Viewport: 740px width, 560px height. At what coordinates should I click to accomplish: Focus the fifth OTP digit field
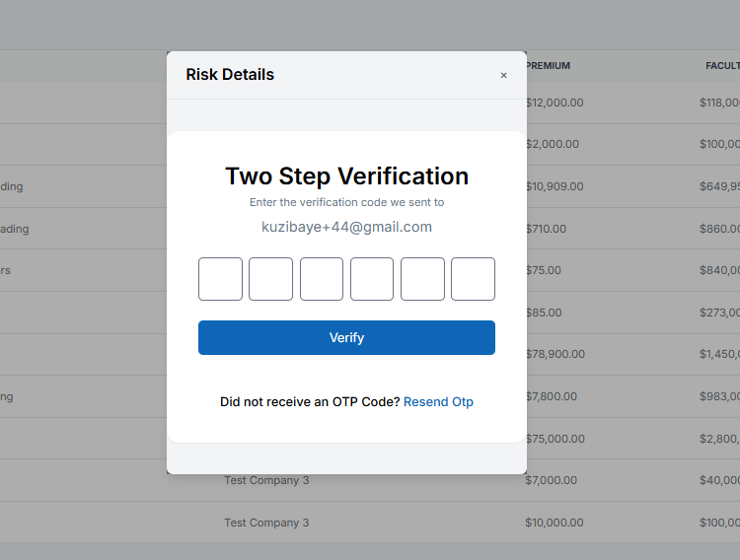click(x=422, y=279)
